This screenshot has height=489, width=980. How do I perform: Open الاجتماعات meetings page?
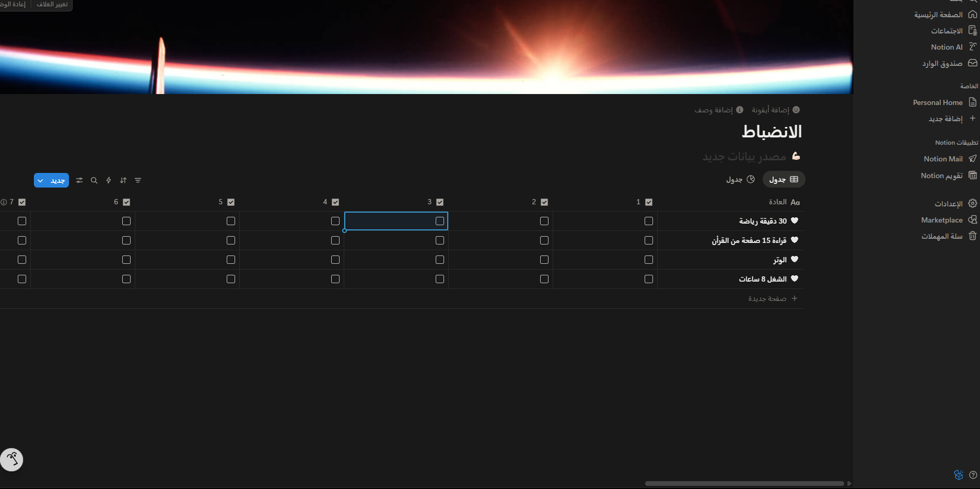coord(947,31)
